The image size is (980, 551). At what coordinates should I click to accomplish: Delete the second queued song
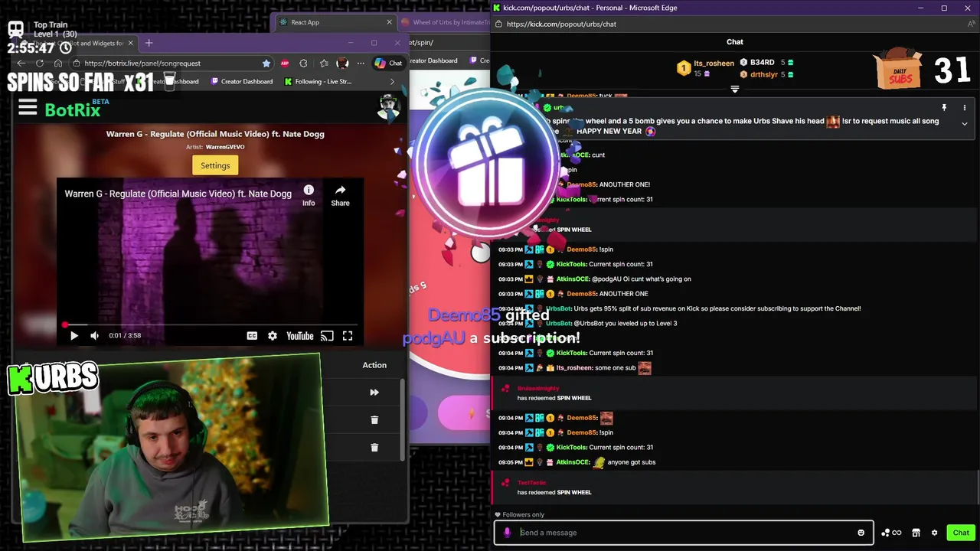374,448
